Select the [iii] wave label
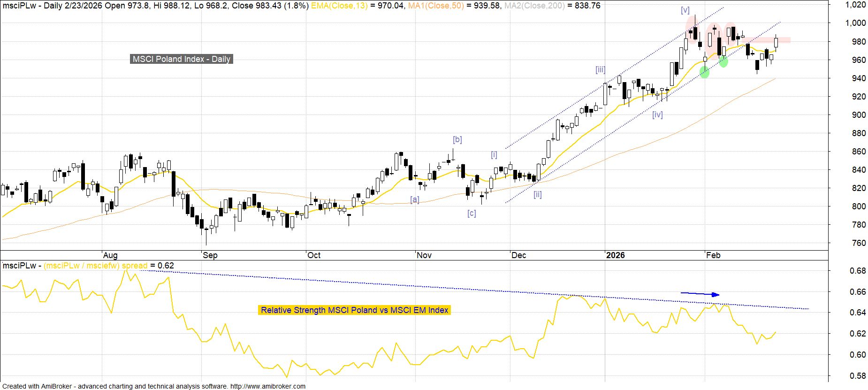868x390 pixels. [600, 69]
